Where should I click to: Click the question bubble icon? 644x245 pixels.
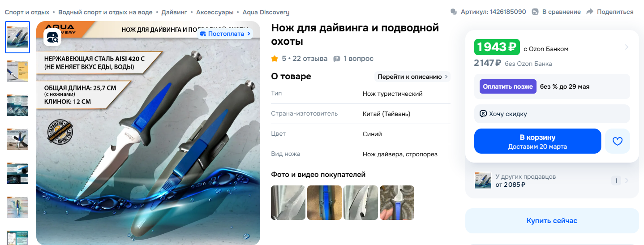point(337,59)
